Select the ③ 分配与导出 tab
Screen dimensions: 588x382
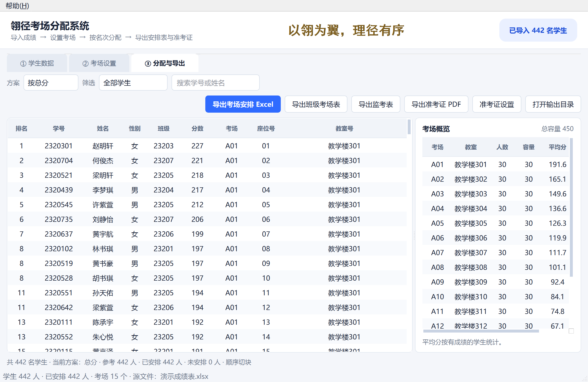pyautogui.click(x=165, y=63)
